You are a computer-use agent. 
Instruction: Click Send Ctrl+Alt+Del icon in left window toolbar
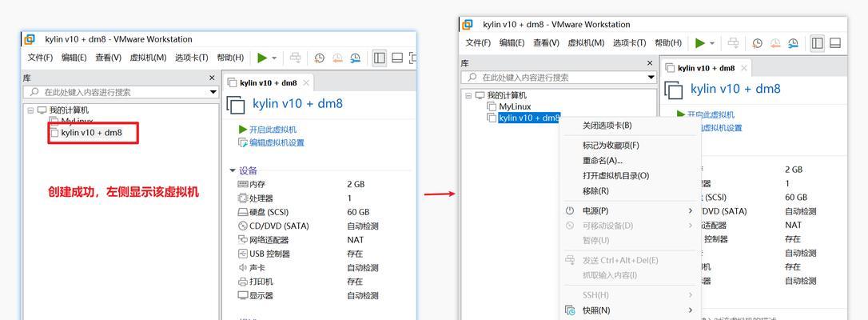pos(296,58)
